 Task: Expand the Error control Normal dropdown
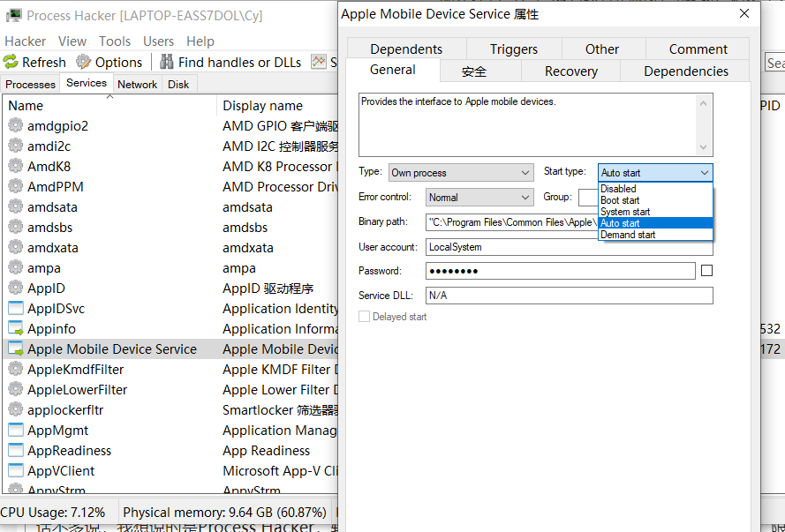point(479,198)
